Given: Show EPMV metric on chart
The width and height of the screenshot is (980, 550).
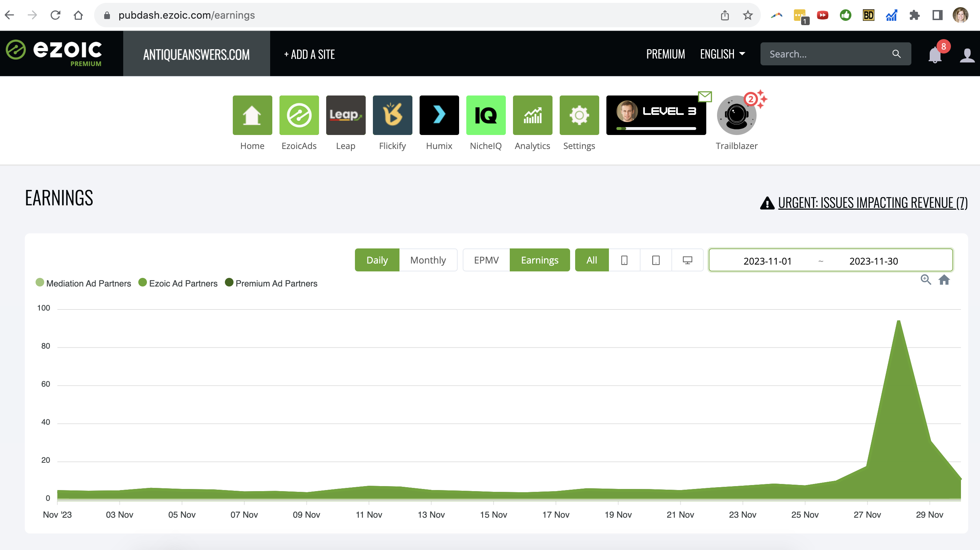Looking at the screenshot, I should (x=486, y=260).
